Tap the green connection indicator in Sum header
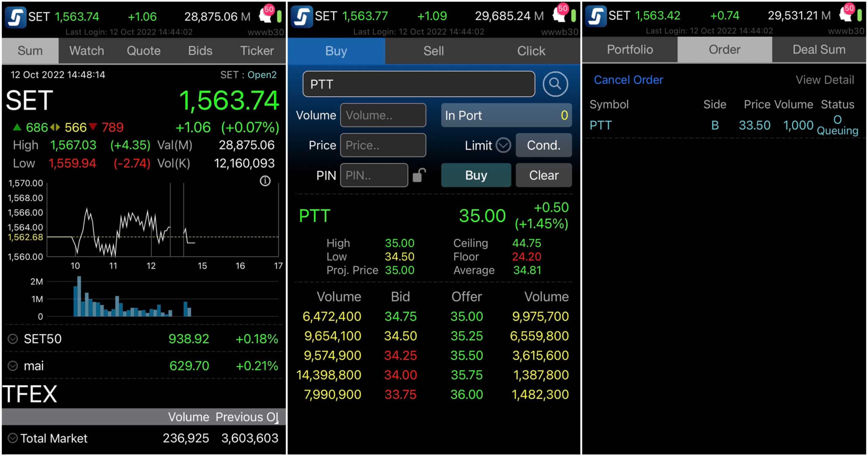868x456 pixels. (279, 16)
